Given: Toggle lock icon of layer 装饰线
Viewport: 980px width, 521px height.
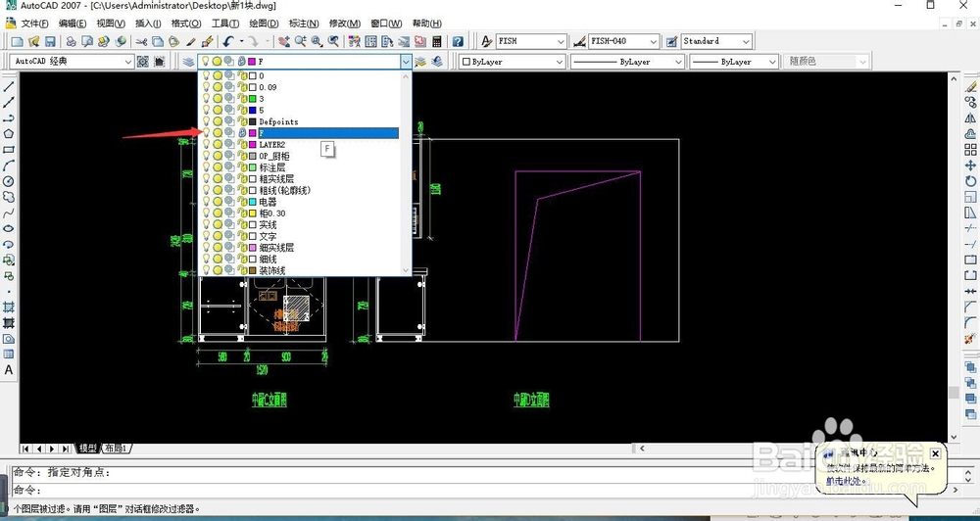Looking at the screenshot, I should click(x=242, y=270).
